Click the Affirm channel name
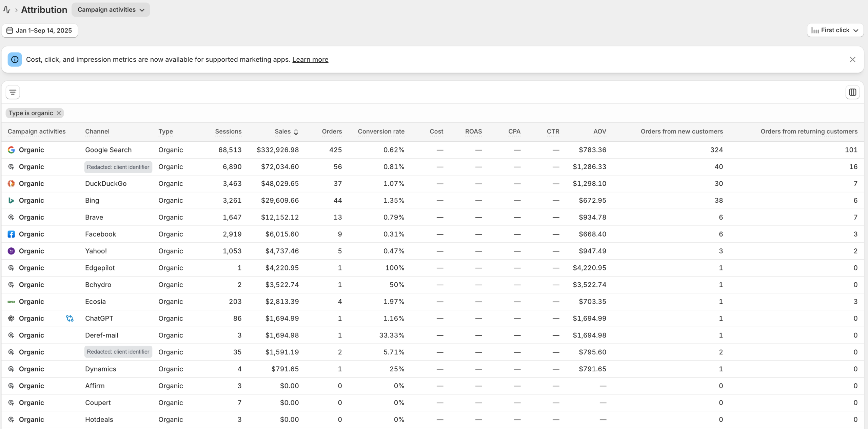 pyautogui.click(x=95, y=386)
